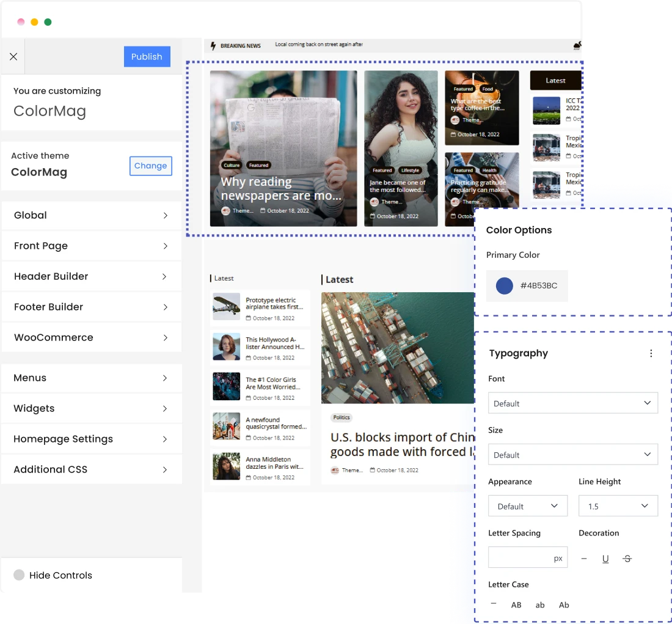Click the Letter Spacing input field
The width and height of the screenshot is (672, 624).
522,557
